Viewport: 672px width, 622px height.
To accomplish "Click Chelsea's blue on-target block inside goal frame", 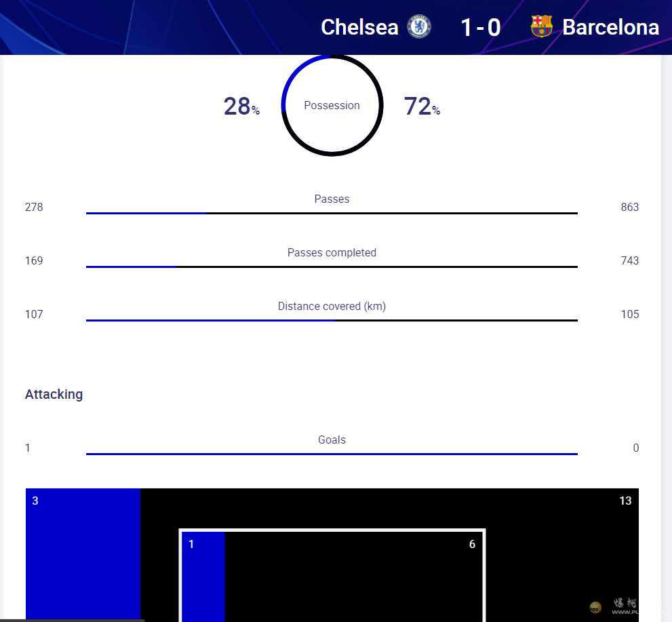I will tap(203, 577).
